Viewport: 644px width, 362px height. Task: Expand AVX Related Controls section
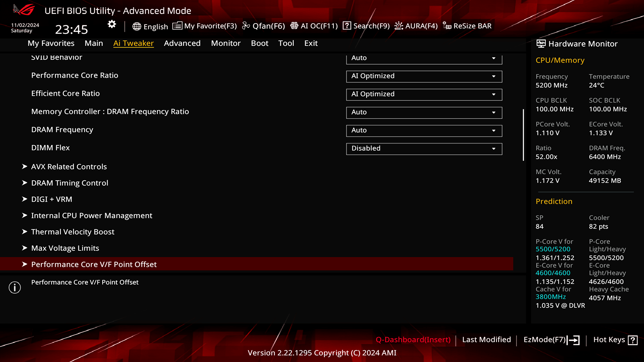tap(68, 166)
